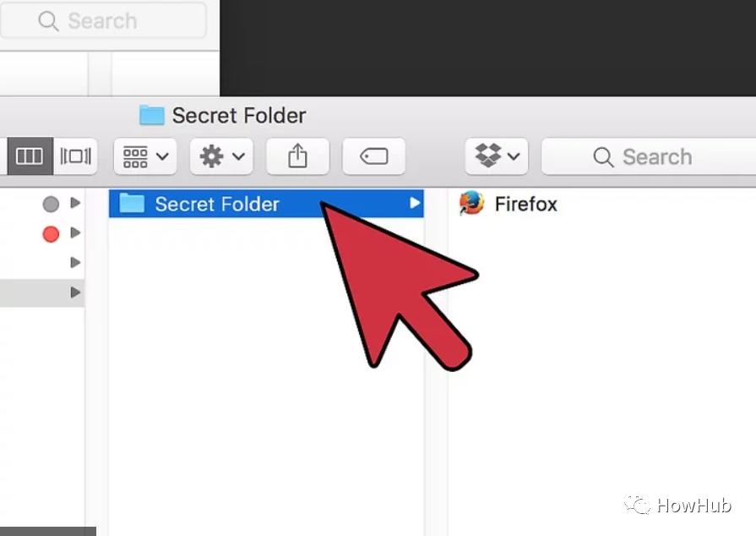Open the Dropbox toolbar dropdown
Viewport: 756px width, 536px height.
pyautogui.click(x=497, y=156)
